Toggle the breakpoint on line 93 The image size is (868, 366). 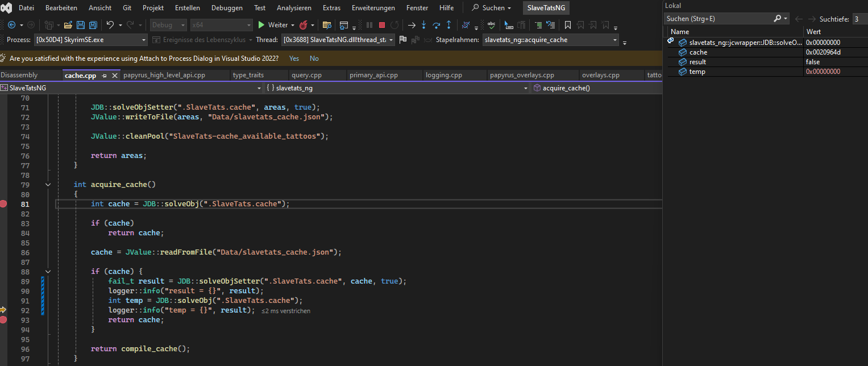click(3, 320)
